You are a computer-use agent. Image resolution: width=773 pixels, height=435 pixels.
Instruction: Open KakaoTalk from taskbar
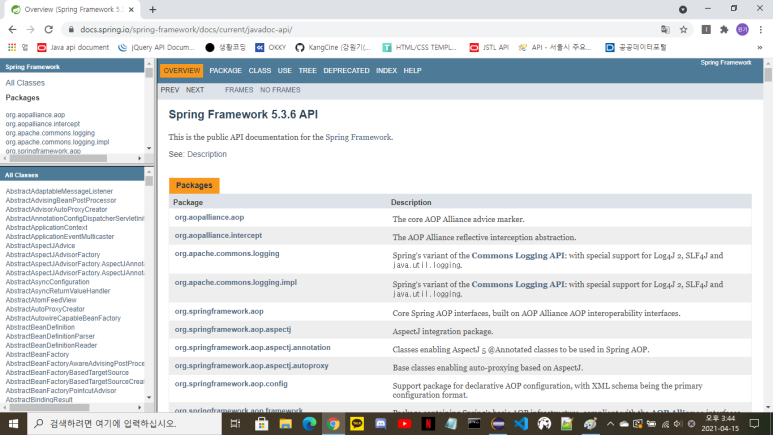[357, 424]
